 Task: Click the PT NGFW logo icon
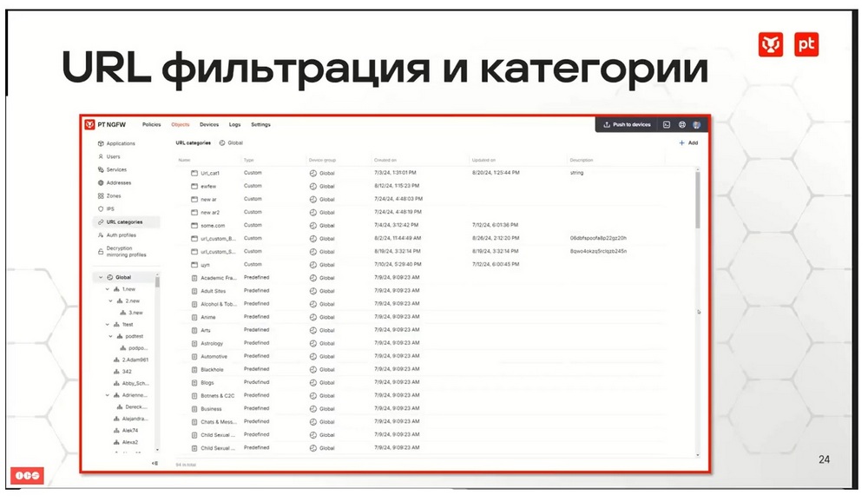point(89,125)
